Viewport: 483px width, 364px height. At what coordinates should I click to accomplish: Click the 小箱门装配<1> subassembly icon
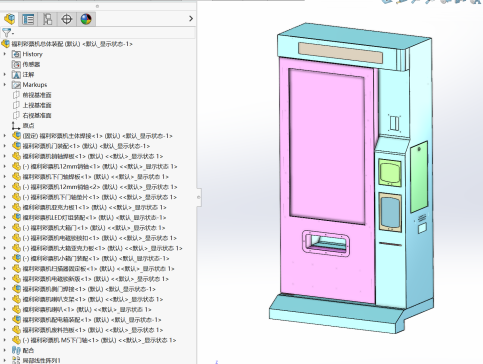coord(16,258)
